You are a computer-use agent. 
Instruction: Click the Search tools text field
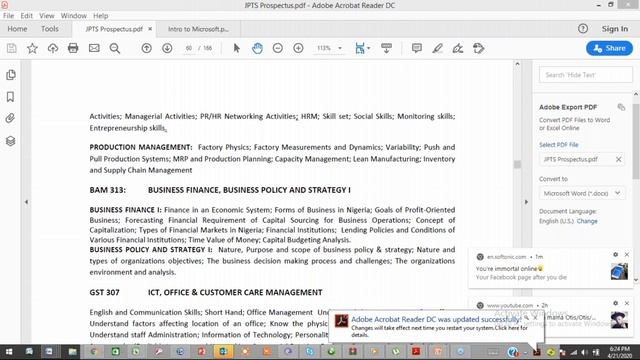pos(586,75)
